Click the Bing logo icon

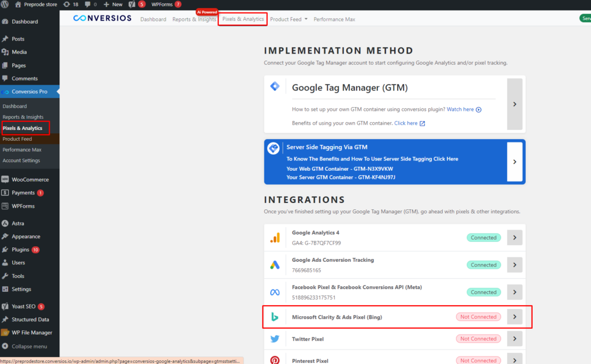click(x=275, y=317)
